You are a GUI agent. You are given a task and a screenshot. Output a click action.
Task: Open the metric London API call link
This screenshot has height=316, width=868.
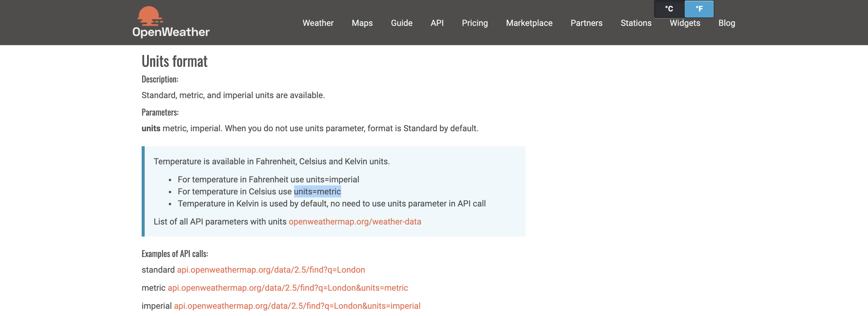tap(288, 288)
